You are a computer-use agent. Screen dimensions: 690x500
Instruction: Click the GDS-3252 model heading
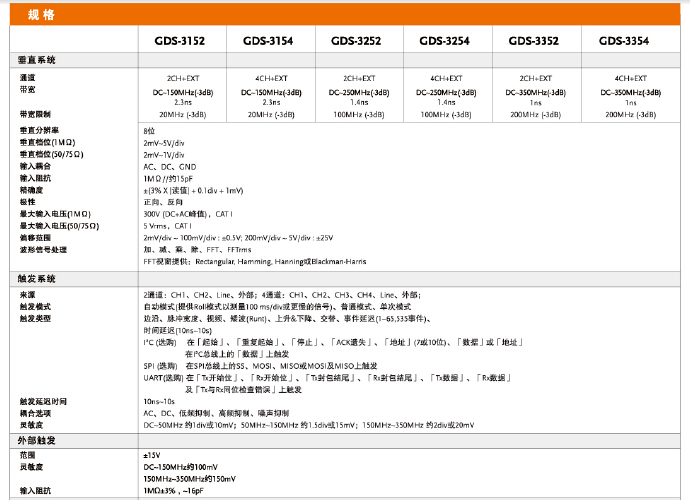click(x=358, y=41)
